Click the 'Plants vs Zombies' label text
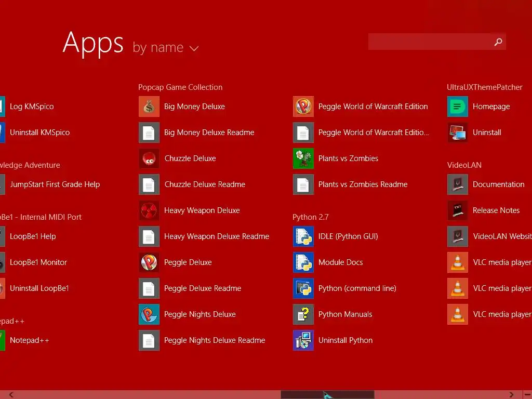 pyautogui.click(x=348, y=158)
